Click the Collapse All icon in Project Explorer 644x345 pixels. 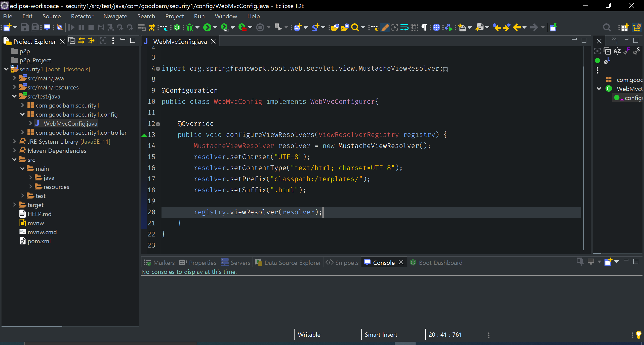(x=72, y=41)
